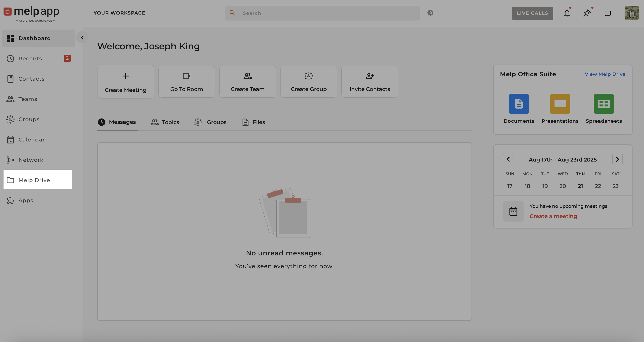Click the Create a meeting link
The image size is (644, 342).
(553, 216)
